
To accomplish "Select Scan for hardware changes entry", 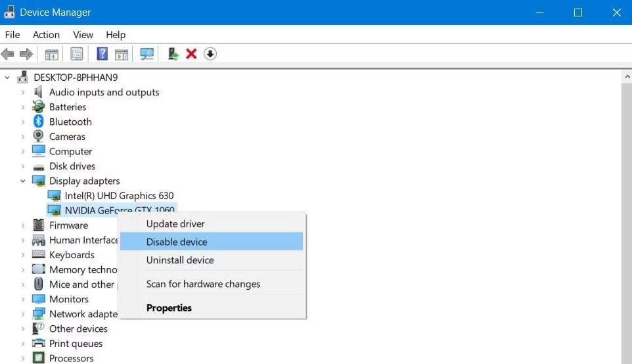I will (212, 284).
